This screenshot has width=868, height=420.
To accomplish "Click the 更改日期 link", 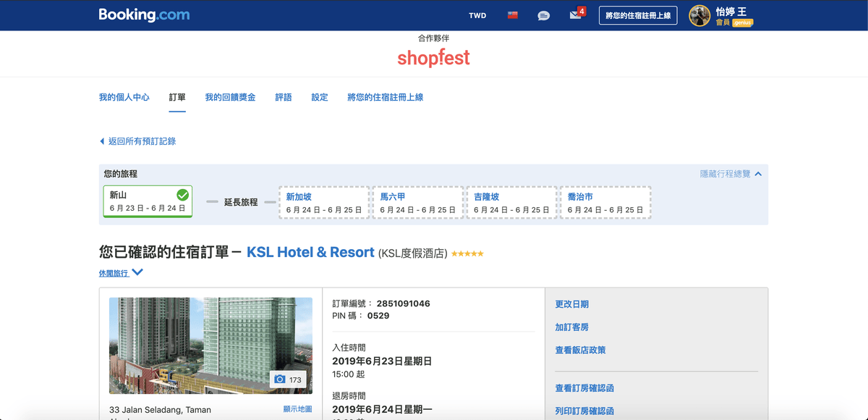I will [571, 304].
